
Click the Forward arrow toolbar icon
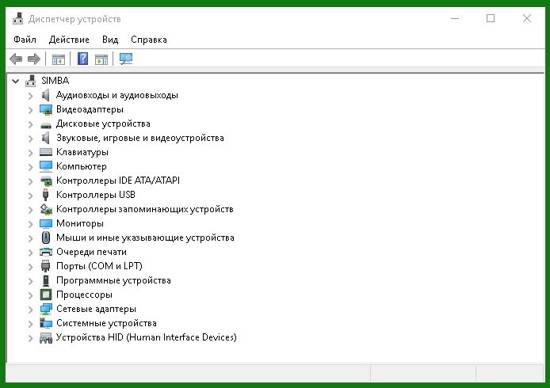(x=34, y=59)
